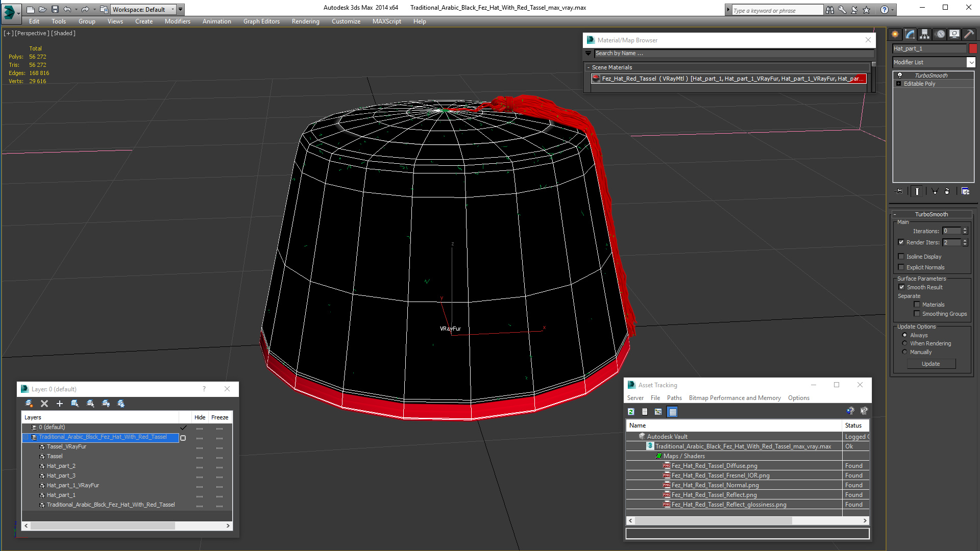Open the Rendering menu
The height and width of the screenshot is (551, 980).
click(305, 21)
